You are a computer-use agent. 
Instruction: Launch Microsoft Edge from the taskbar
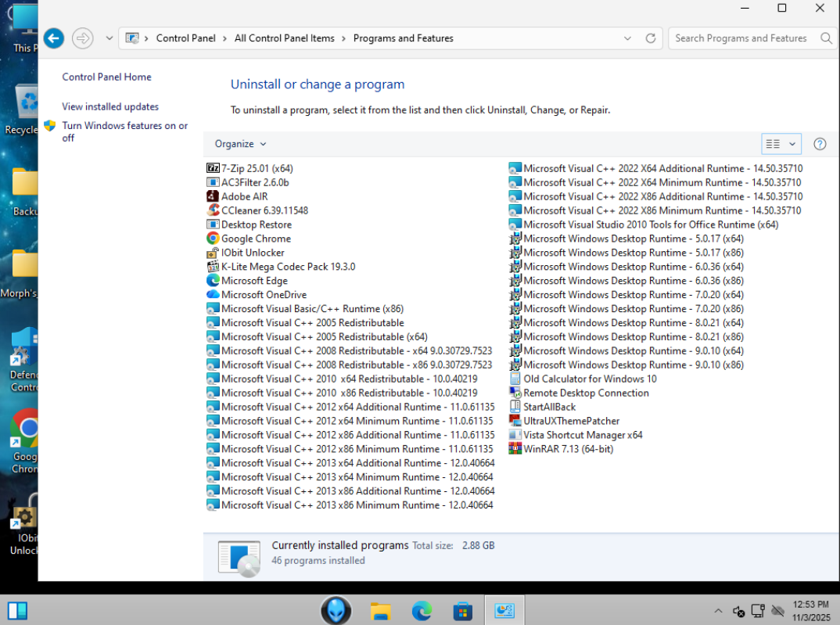(x=422, y=611)
